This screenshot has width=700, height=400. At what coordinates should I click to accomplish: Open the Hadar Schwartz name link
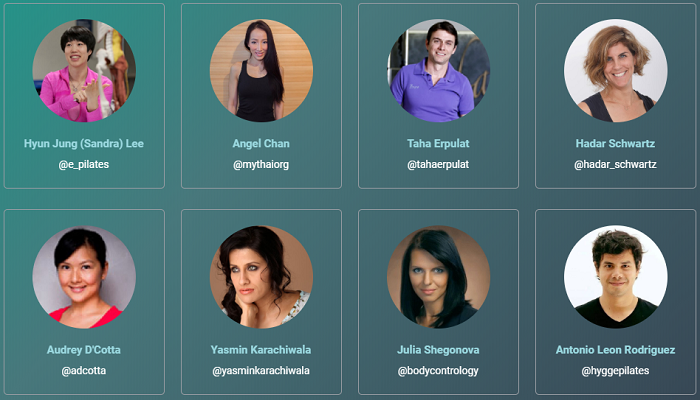tap(615, 144)
